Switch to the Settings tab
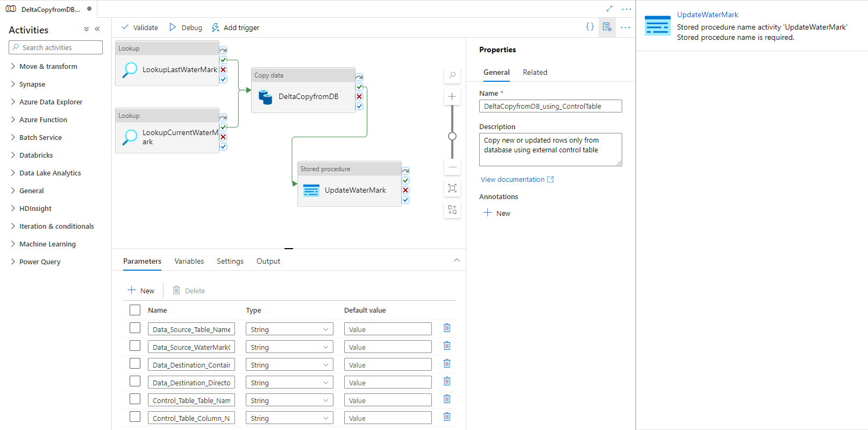Screen dimensions: 868x430 (230, 261)
